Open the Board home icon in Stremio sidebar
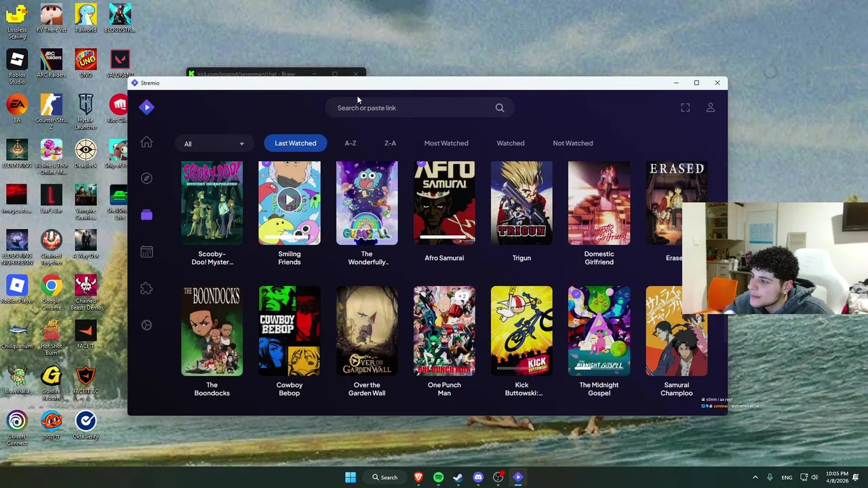Image resolution: width=868 pixels, height=488 pixels. 146,142
